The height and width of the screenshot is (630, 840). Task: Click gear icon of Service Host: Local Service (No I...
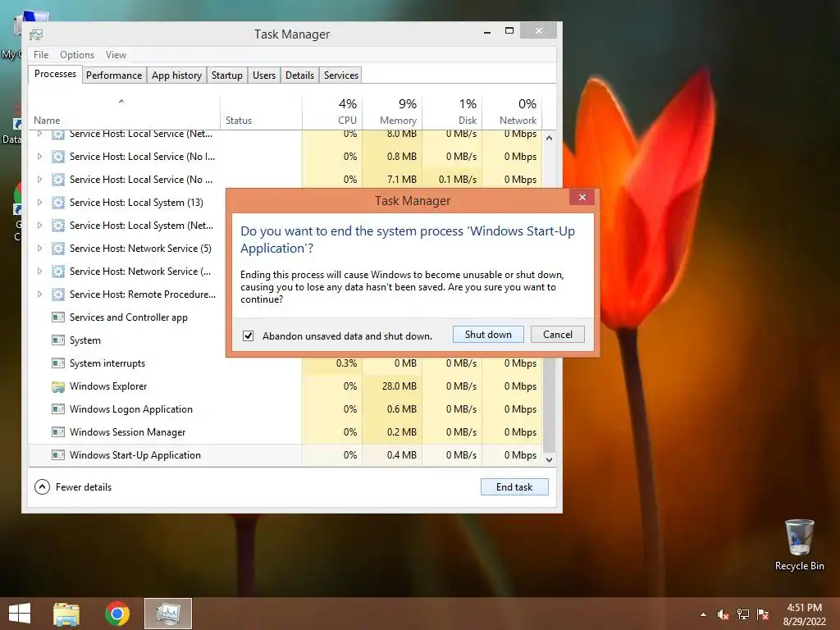point(58,157)
